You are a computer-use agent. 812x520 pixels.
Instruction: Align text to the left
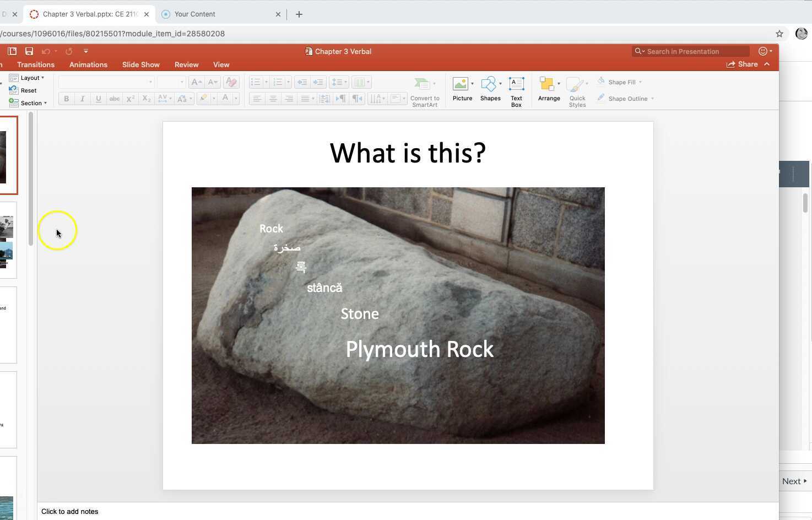(x=257, y=99)
